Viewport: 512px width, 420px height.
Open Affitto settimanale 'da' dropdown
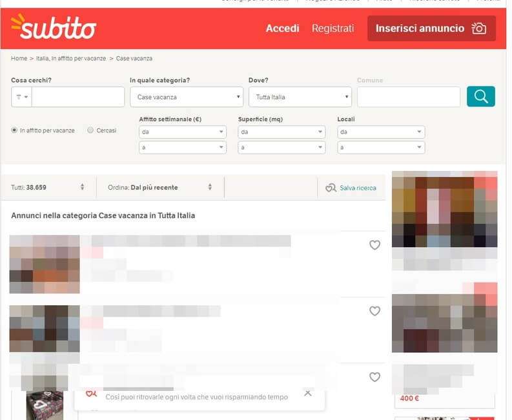tap(182, 132)
